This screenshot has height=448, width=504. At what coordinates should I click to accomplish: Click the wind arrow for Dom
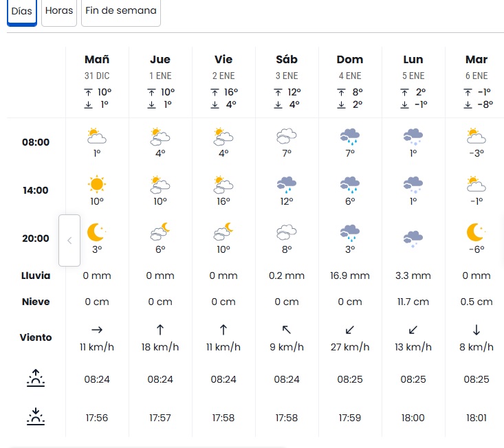click(x=350, y=330)
